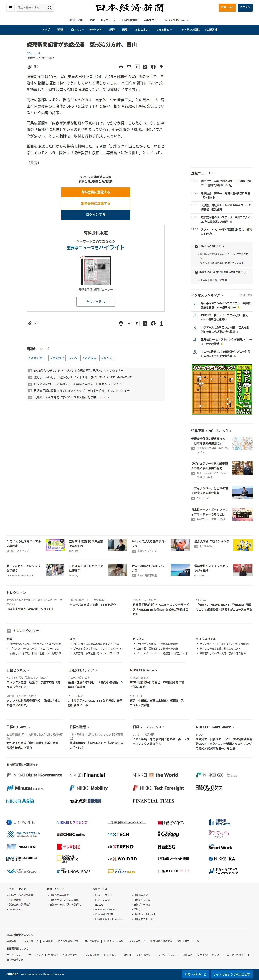This screenshot has height=980, width=259.
Task: Open the アクセスランキング section heading
Action: coord(207,295)
